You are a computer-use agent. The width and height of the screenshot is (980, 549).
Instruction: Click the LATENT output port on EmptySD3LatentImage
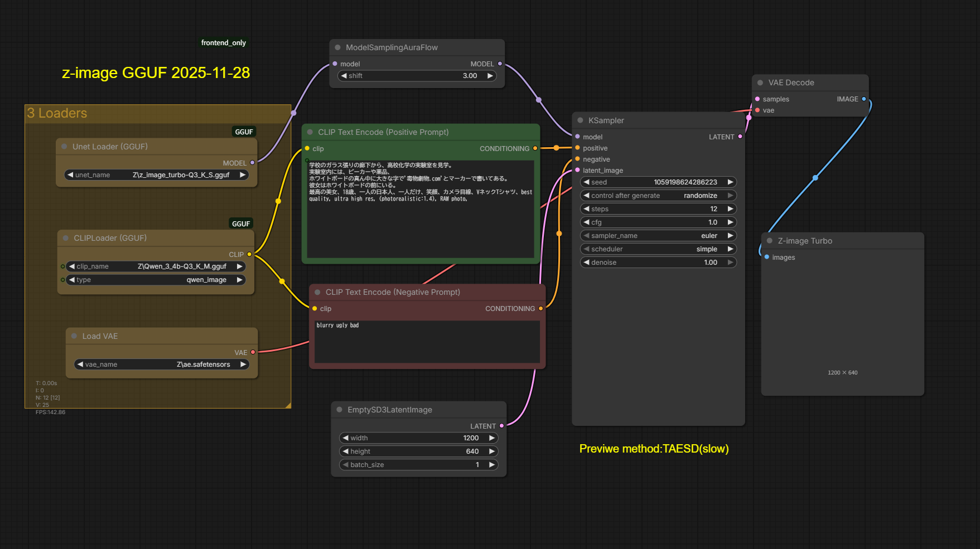[x=501, y=426]
